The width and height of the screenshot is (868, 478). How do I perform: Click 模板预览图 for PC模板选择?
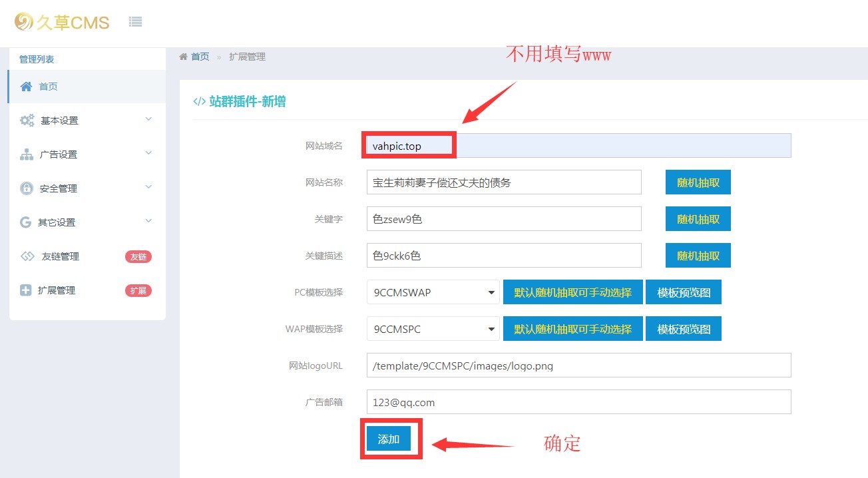click(x=684, y=292)
